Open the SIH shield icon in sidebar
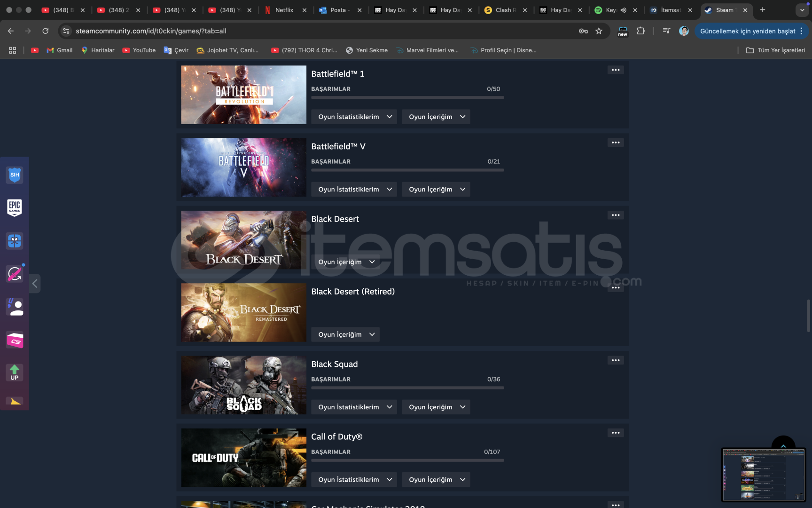 15,175
